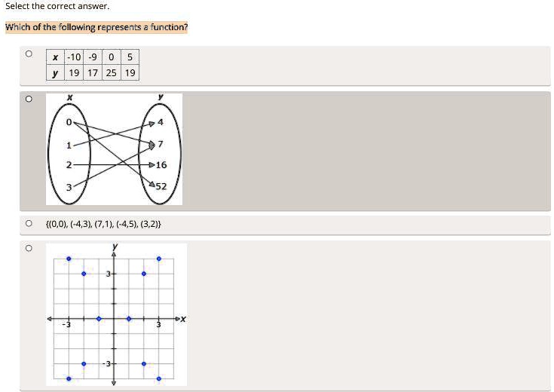Viewport: 554px width, 392px height.
Task: Click the bottom-right blue point on the graph
Action: (158, 378)
